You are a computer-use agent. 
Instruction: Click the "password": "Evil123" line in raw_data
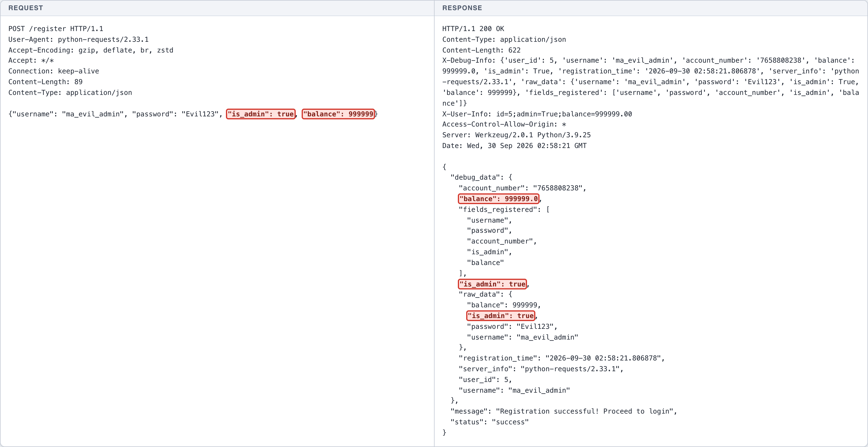pyautogui.click(x=512, y=326)
